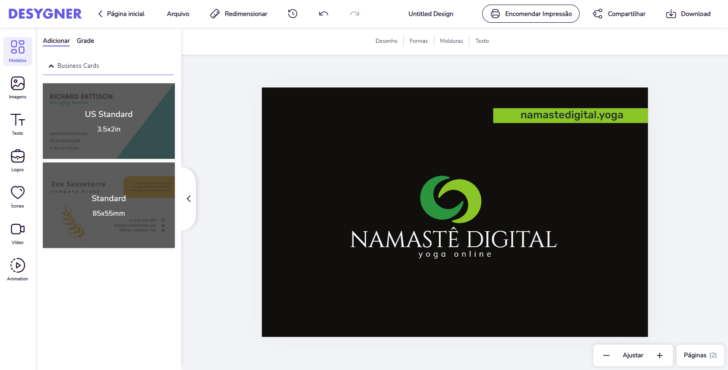Viewport: 728px width, 370px height.
Task: Go back to Página inicial
Action: [121, 14]
